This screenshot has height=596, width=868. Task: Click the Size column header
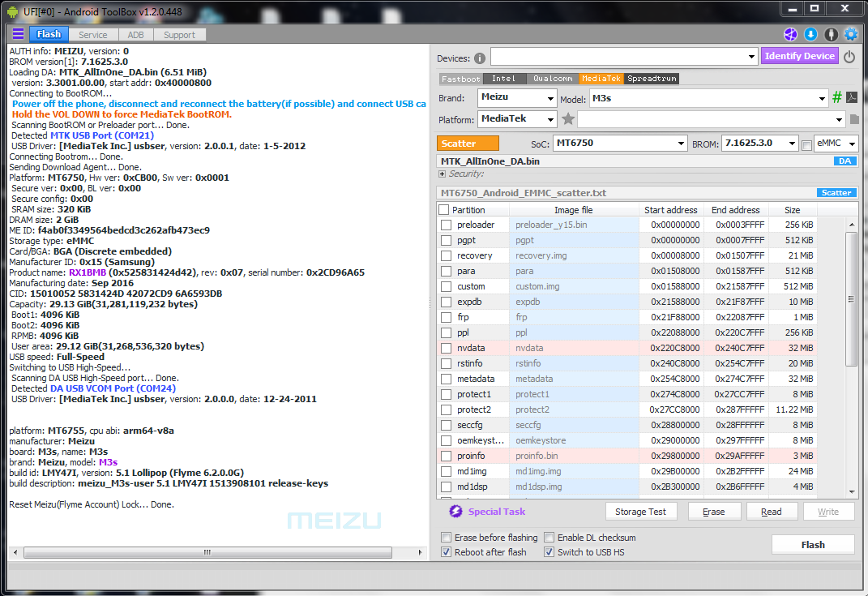point(792,210)
